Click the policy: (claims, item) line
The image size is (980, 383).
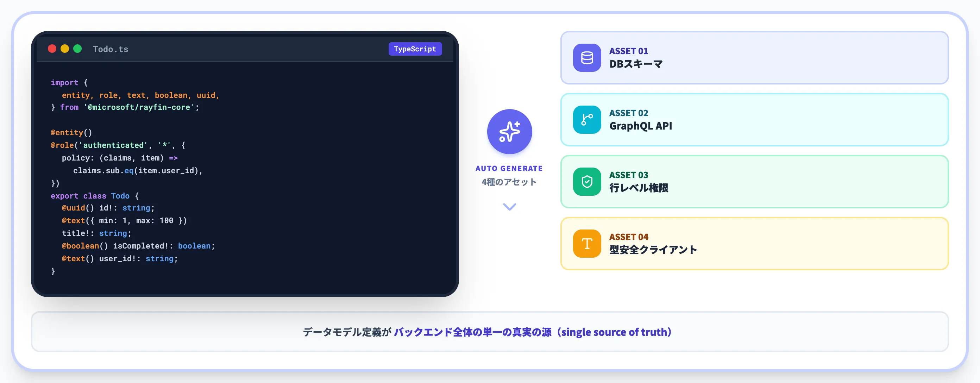pos(120,158)
